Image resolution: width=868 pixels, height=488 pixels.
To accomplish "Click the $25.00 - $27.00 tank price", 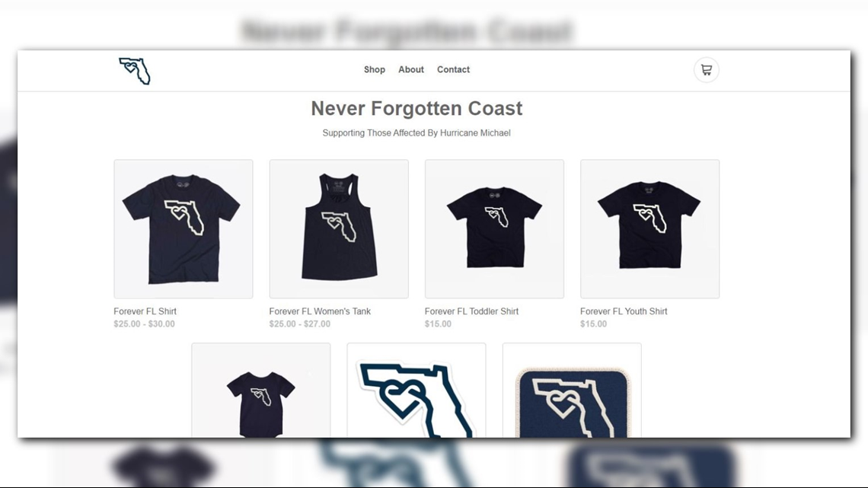I will point(300,324).
